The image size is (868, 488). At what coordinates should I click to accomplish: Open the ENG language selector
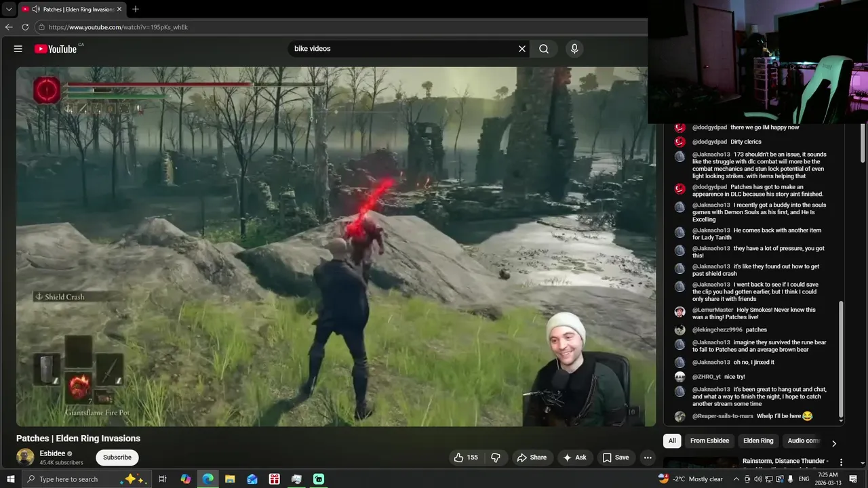click(804, 479)
